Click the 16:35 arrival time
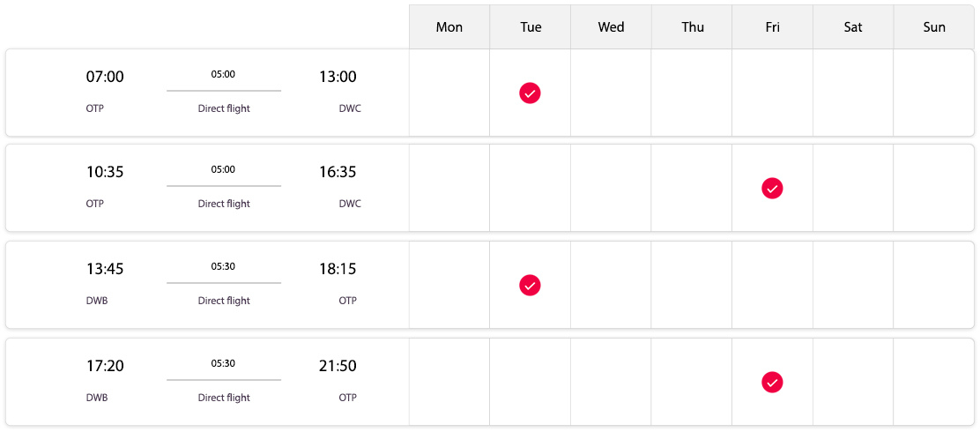Viewport: 980px width, 432px height. [x=338, y=172]
